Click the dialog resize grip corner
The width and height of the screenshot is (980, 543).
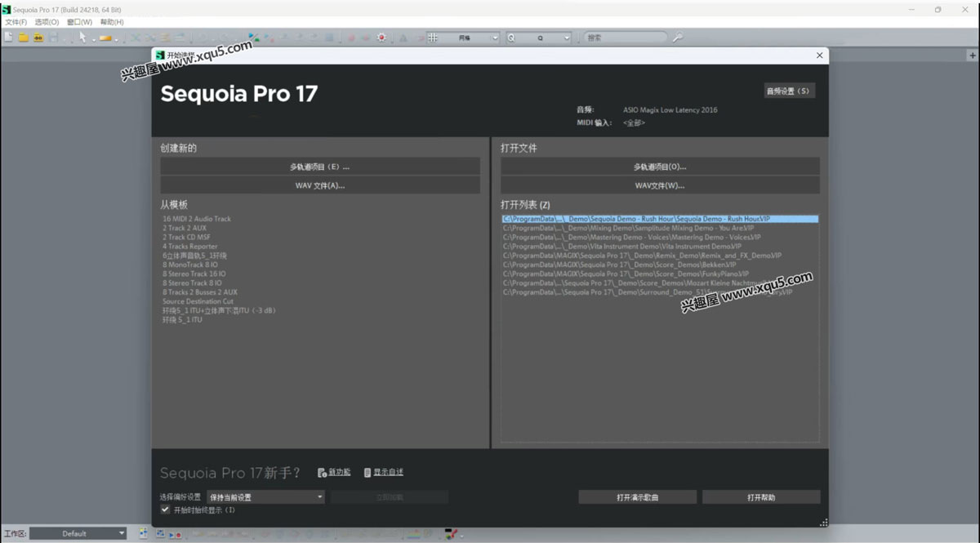(x=823, y=522)
